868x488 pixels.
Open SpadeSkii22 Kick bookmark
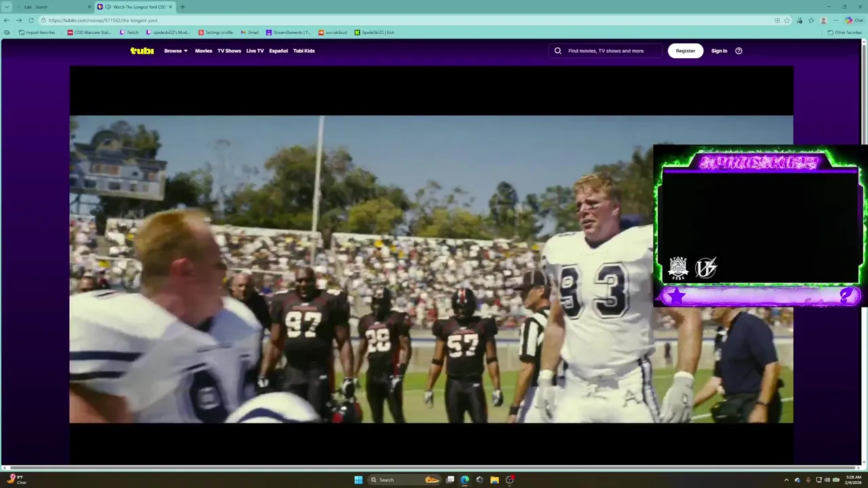(x=374, y=33)
